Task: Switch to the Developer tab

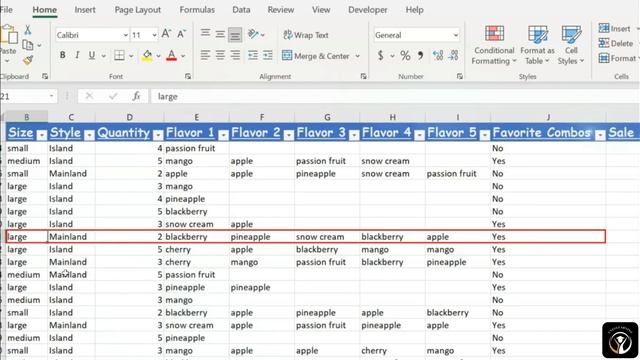Action: (x=367, y=10)
